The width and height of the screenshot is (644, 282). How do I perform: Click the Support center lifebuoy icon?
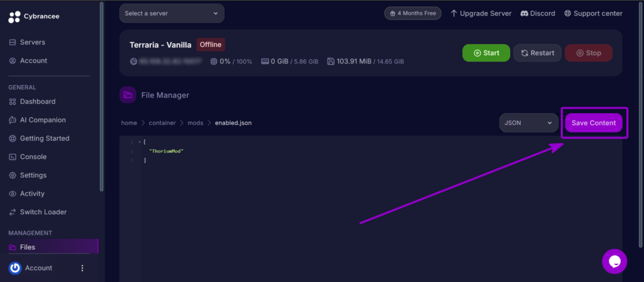(568, 14)
